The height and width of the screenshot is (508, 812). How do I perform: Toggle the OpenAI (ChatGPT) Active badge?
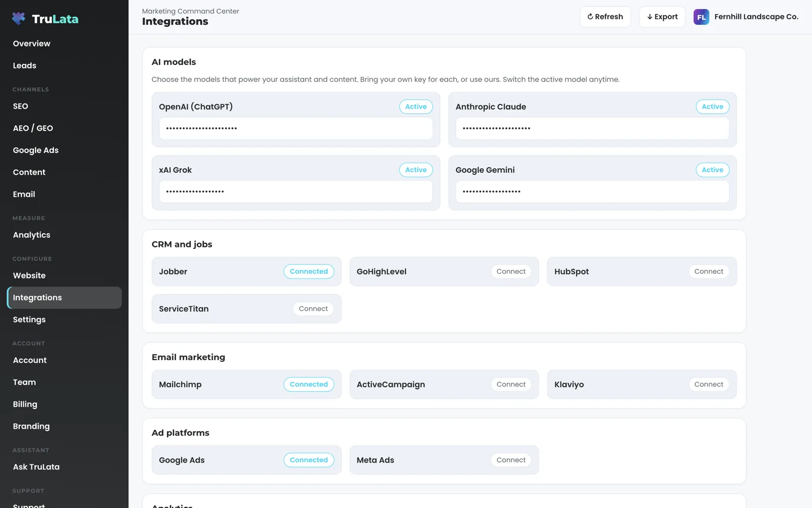pyautogui.click(x=416, y=107)
